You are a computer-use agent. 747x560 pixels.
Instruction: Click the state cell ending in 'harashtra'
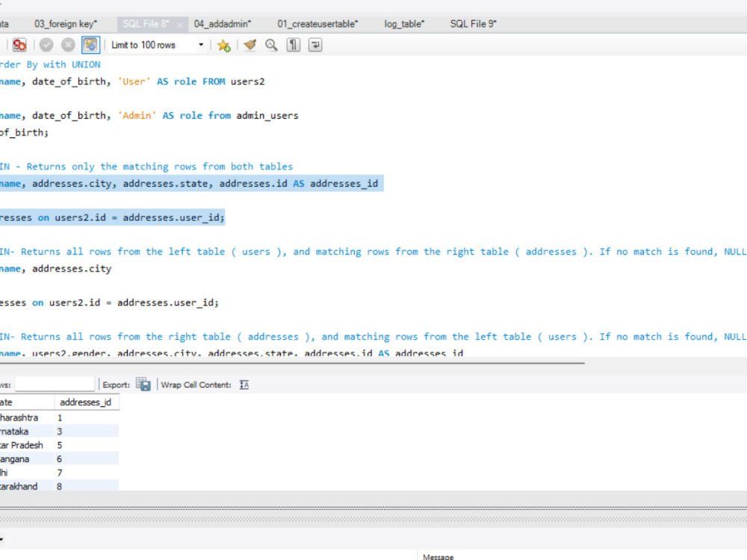click(27, 417)
